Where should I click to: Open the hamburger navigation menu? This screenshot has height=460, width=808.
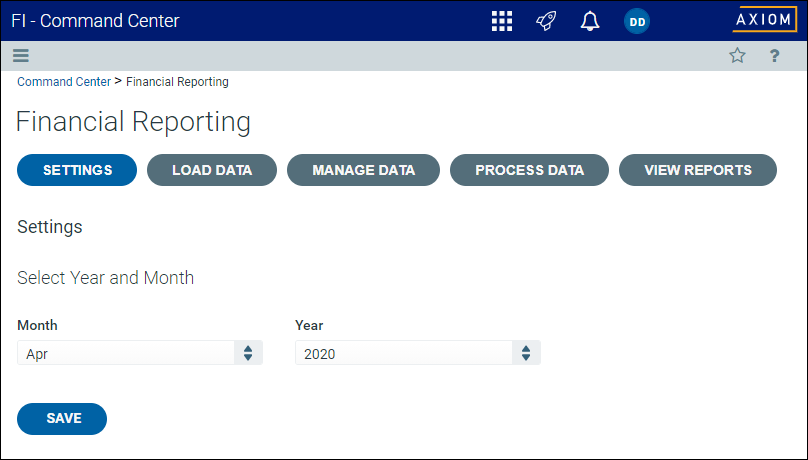[x=21, y=56]
